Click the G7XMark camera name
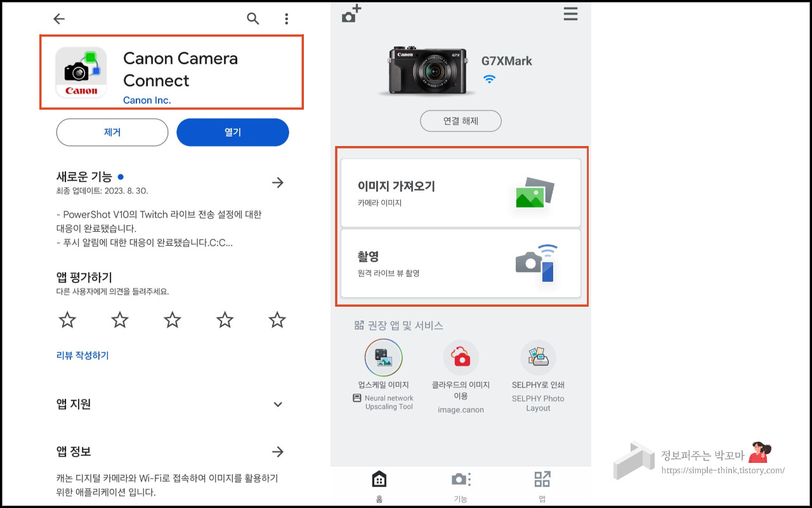 [x=507, y=62]
